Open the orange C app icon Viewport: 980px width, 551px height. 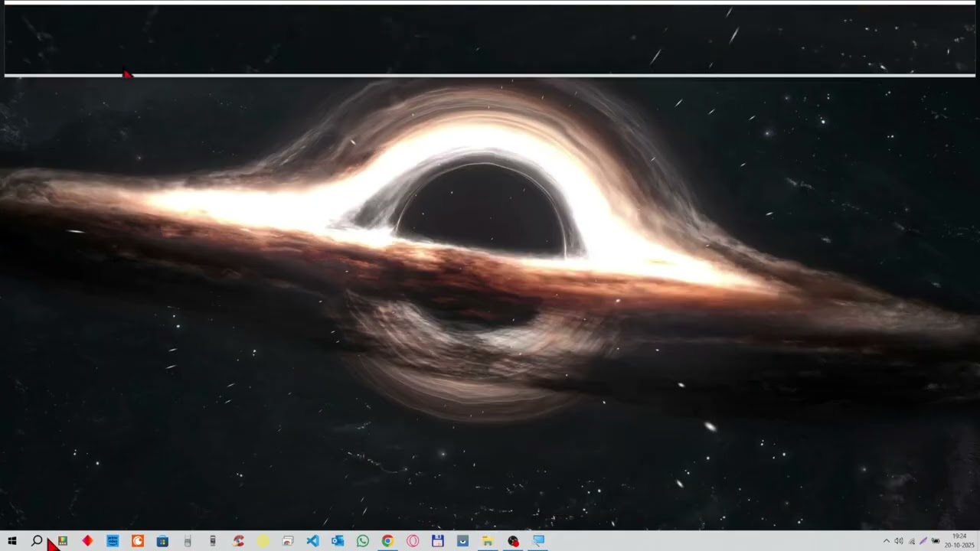pos(138,541)
